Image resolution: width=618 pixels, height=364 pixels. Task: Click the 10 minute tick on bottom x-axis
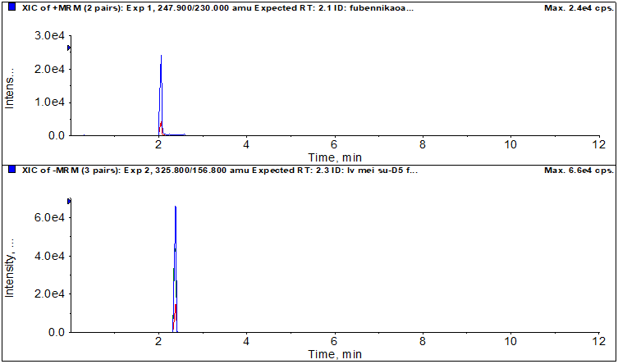(x=510, y=341)
